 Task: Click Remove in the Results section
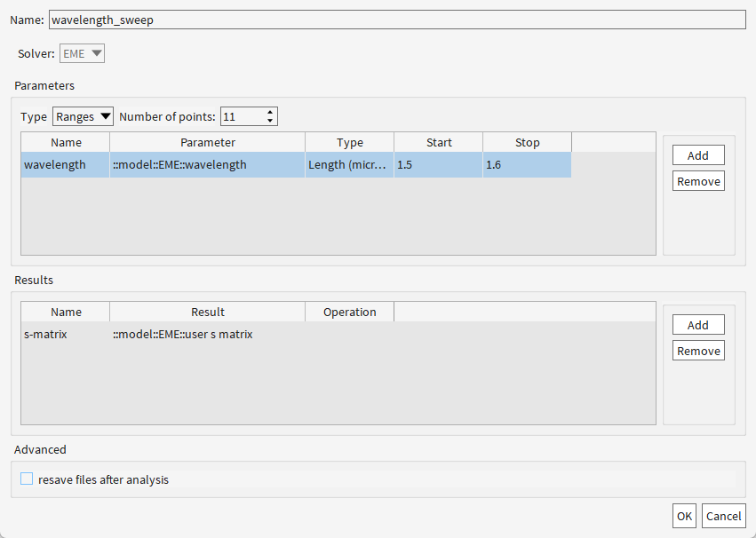point(698,351)
